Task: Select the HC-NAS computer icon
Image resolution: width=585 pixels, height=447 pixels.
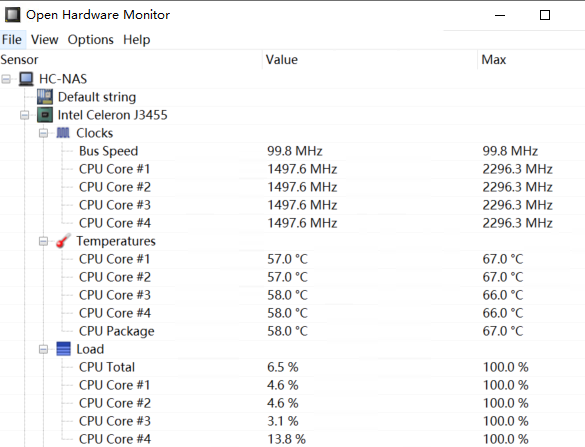Action: point(26,79)
